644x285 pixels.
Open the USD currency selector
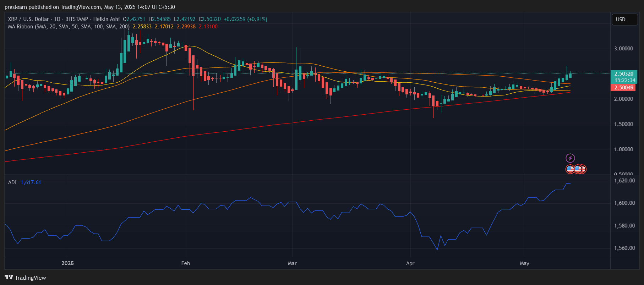coord(624,20)
